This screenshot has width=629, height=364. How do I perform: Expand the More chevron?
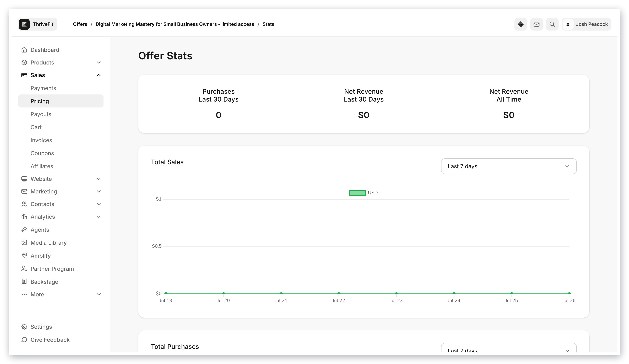[x=99, y=294]
